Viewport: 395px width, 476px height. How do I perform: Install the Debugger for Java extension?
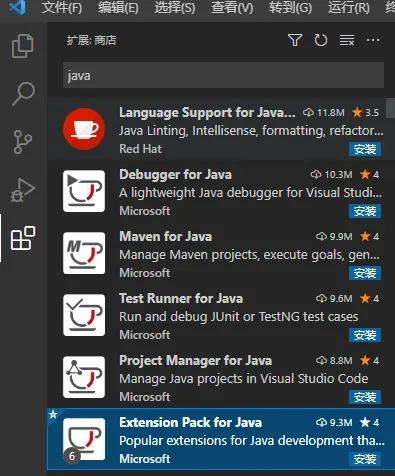tap(365, 211)
